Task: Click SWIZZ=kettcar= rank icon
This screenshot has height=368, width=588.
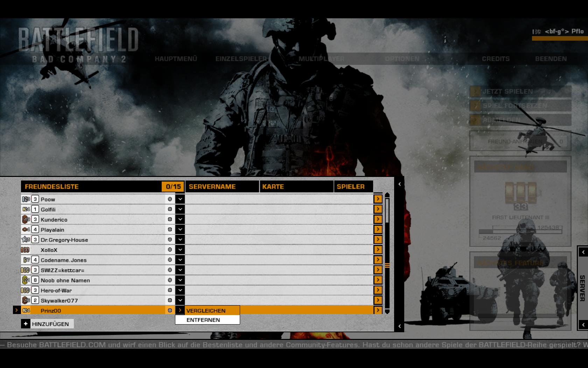Action: 26,270
